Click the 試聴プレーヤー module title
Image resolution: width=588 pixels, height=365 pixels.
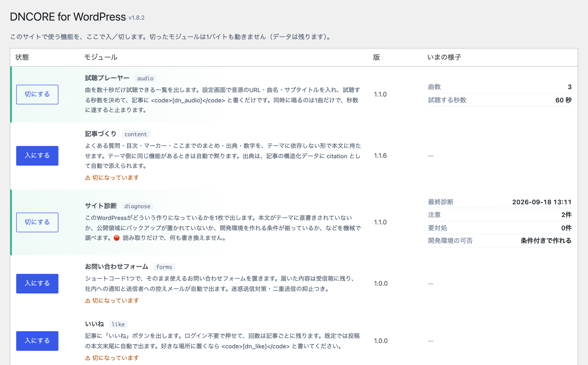click(x=107, y=78)
